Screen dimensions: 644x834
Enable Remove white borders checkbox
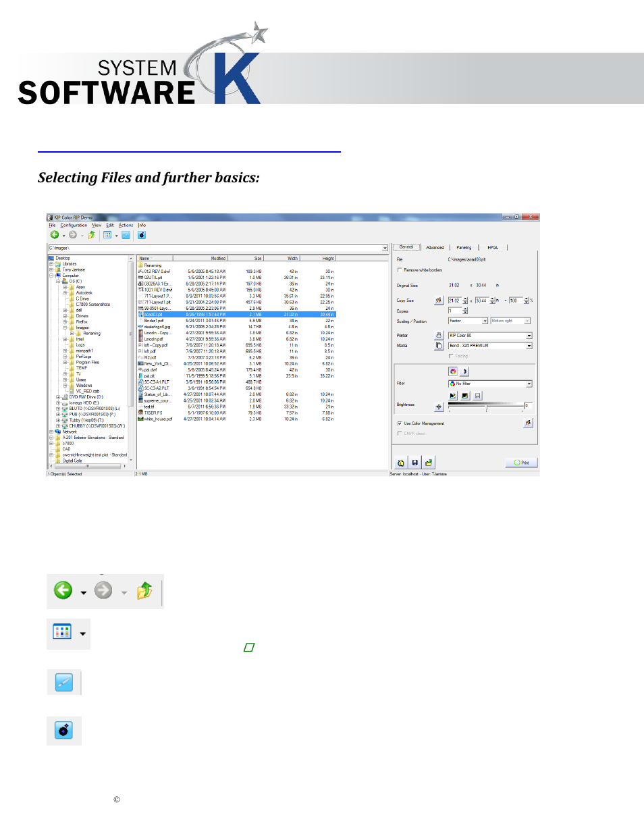point(399,270)
